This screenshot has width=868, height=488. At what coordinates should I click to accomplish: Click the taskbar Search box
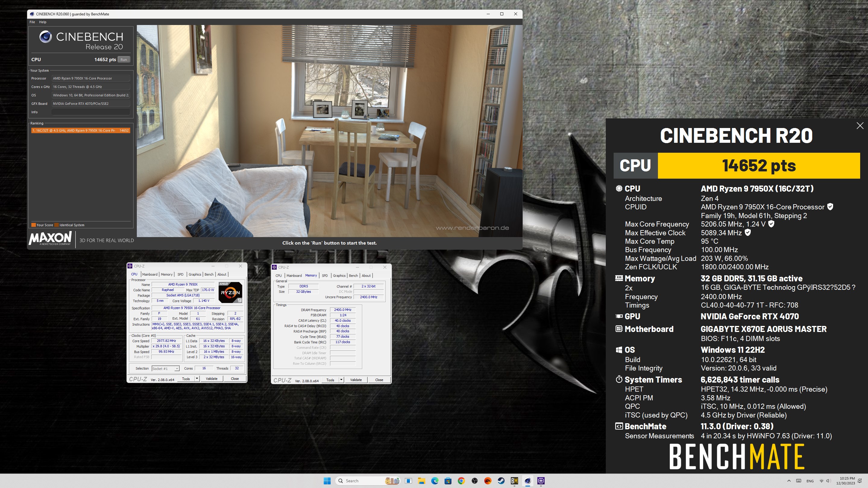click(368, 480)
